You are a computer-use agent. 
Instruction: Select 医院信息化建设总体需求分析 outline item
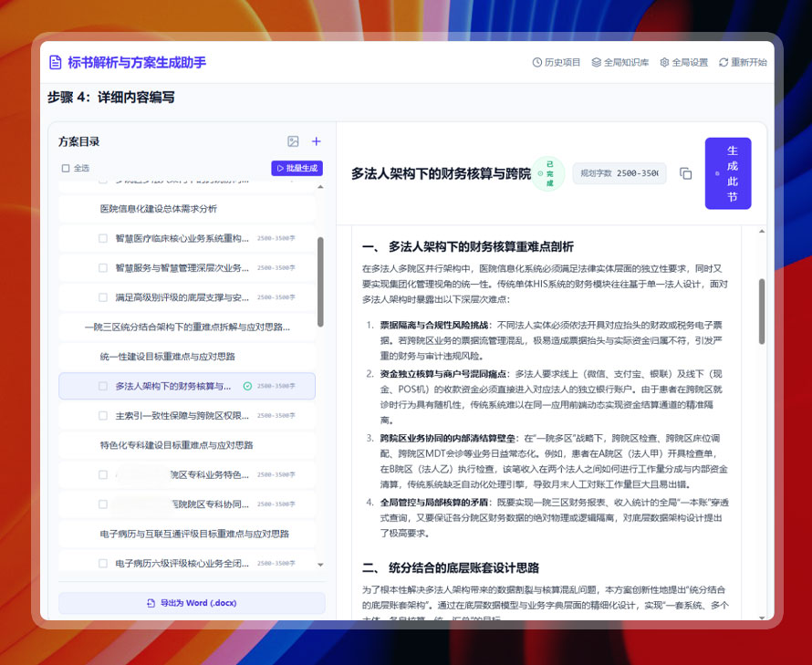tap(187, 209)
